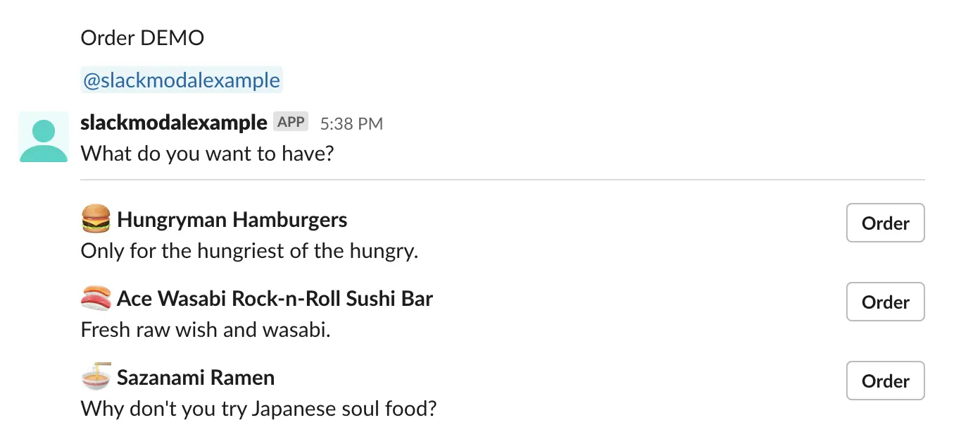Click the 'What do you want to have?' message

coord(207,153)
